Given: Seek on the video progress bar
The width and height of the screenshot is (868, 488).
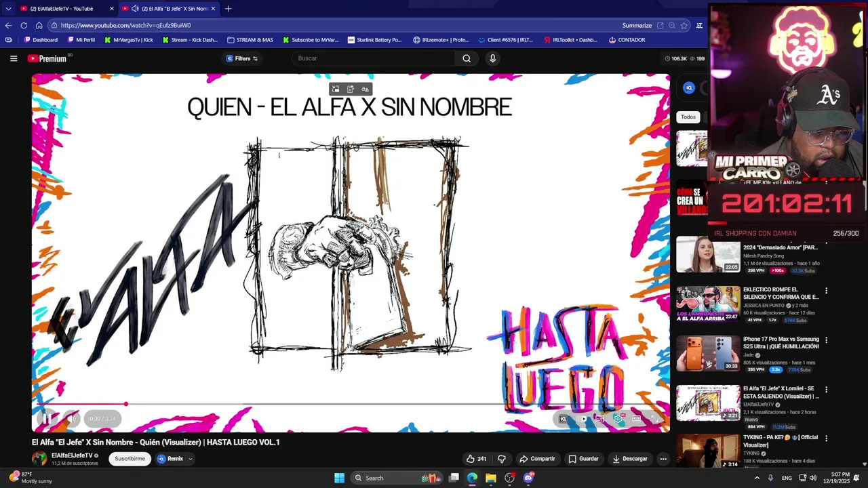Looking at the screenshot, I should 351,404.
